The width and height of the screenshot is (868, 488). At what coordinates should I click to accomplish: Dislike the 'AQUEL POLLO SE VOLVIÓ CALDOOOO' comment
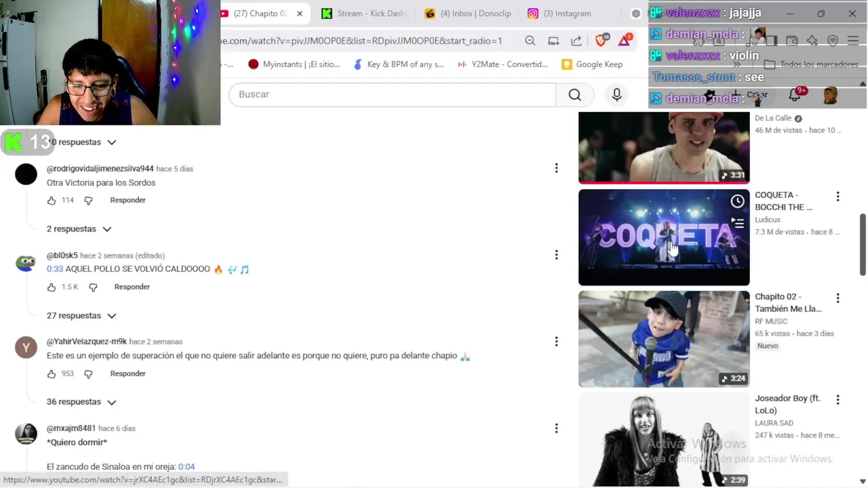[93, 287]
